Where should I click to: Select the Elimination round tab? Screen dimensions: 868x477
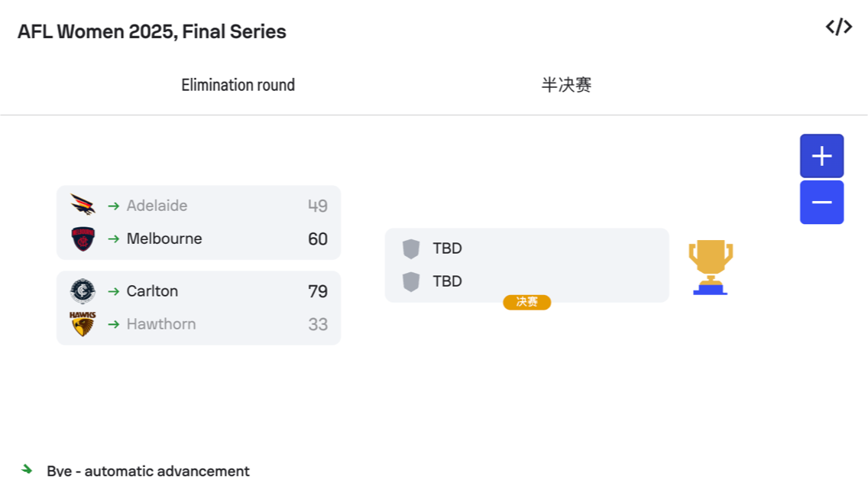coord(238,85)
